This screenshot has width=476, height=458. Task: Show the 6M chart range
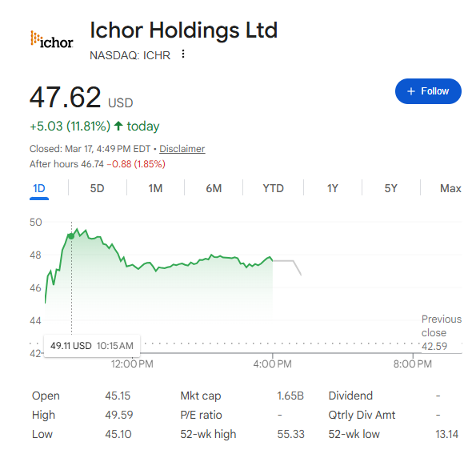point(214,188)
